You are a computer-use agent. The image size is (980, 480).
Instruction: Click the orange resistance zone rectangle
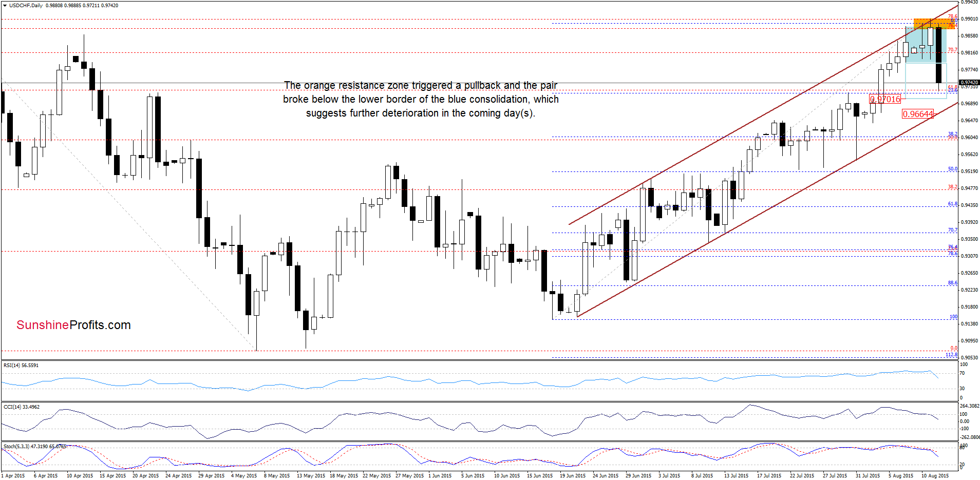[934, 24]
